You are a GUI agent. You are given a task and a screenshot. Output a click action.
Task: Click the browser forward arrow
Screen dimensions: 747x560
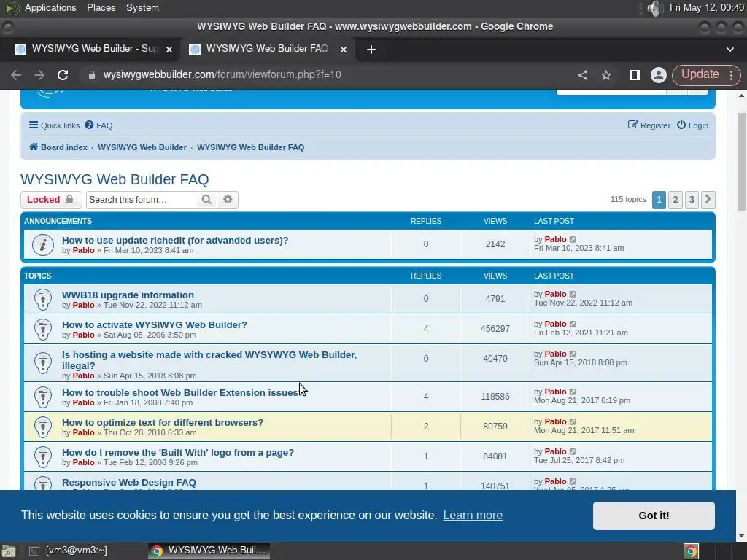point(39,75)
